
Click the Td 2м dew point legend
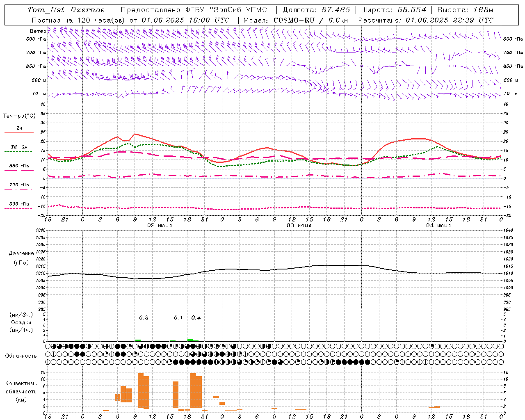click(x=19, y=147)
